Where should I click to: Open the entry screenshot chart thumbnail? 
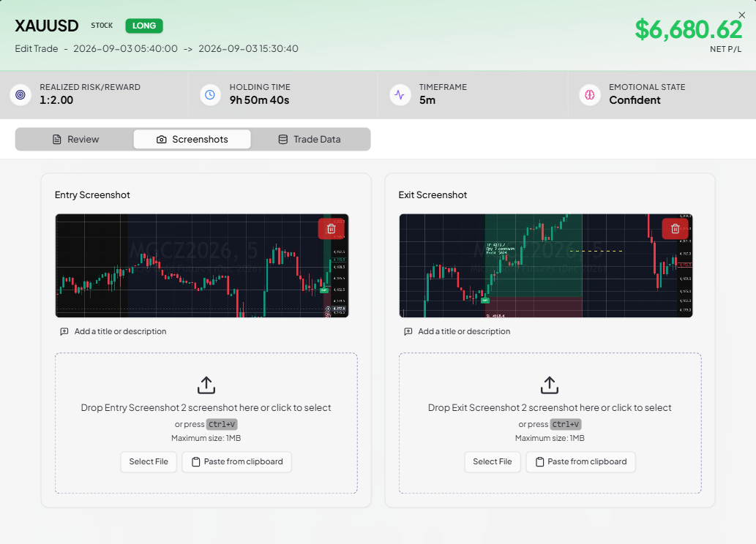click(202, 265)
